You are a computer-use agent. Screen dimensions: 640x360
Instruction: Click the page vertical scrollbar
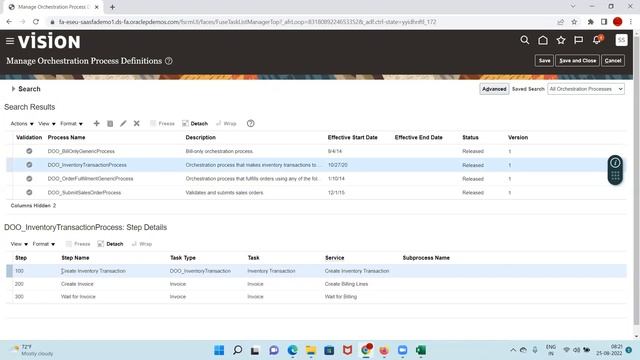click(x=636, y=180)
